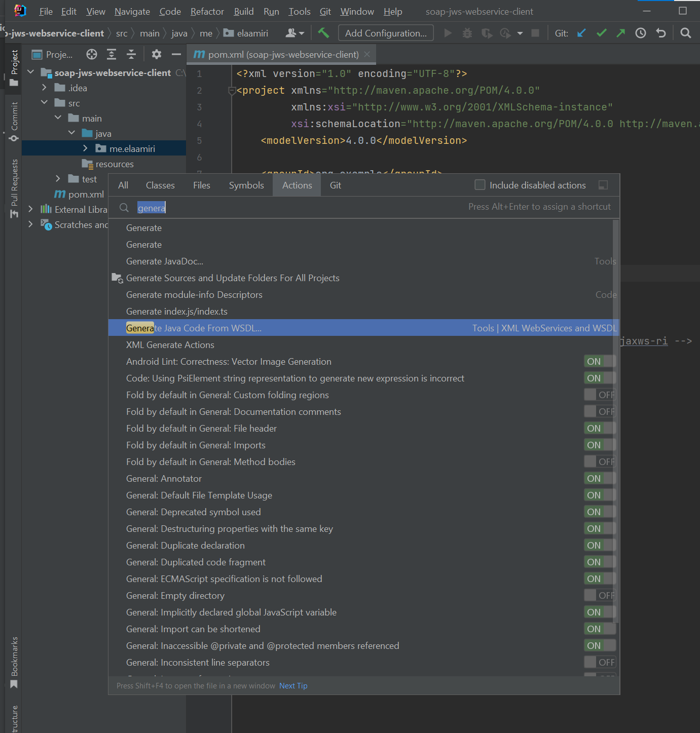Open the Refactor menu
The height and width of the screenshot is (733, 700).
tap(207, 11)
